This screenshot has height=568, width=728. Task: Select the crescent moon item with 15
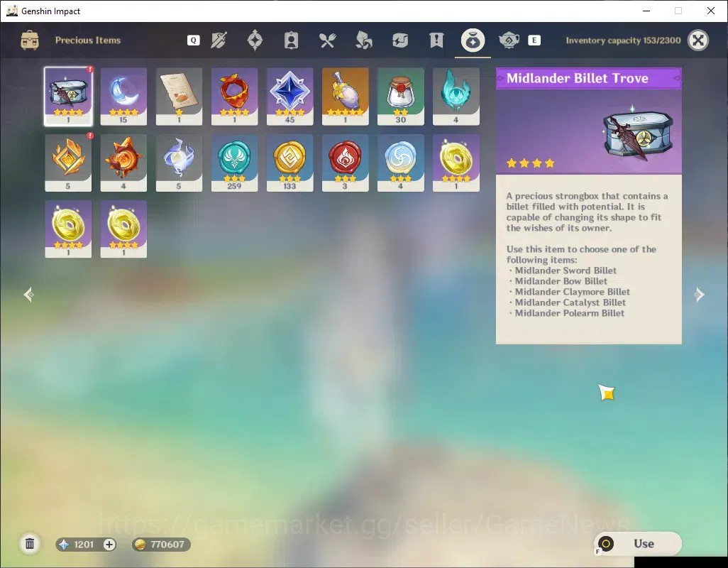coord(123,97)
